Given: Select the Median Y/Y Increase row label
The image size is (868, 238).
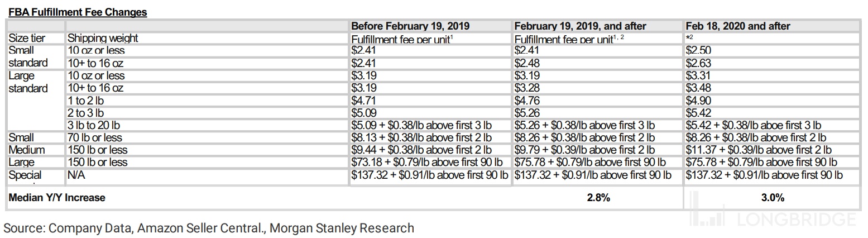Looking at the screenshot, I should (x=57, y=197).
